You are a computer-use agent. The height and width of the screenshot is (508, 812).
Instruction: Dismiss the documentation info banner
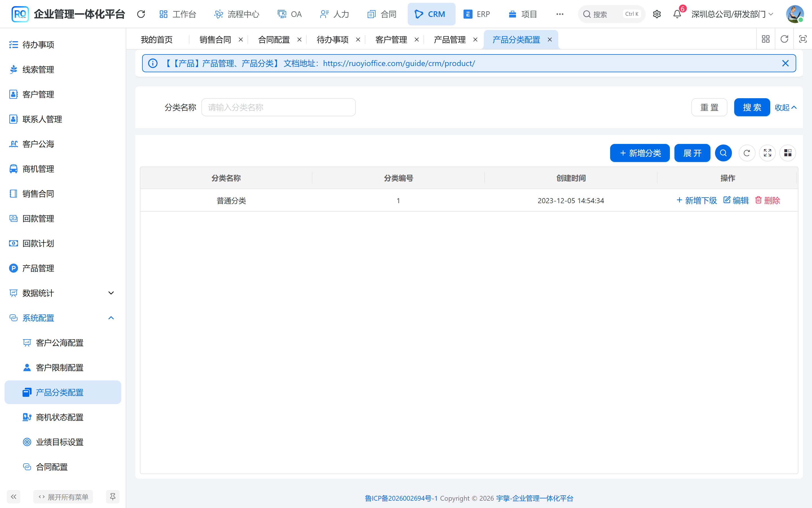pyautogui.click(x=785, y=63)
